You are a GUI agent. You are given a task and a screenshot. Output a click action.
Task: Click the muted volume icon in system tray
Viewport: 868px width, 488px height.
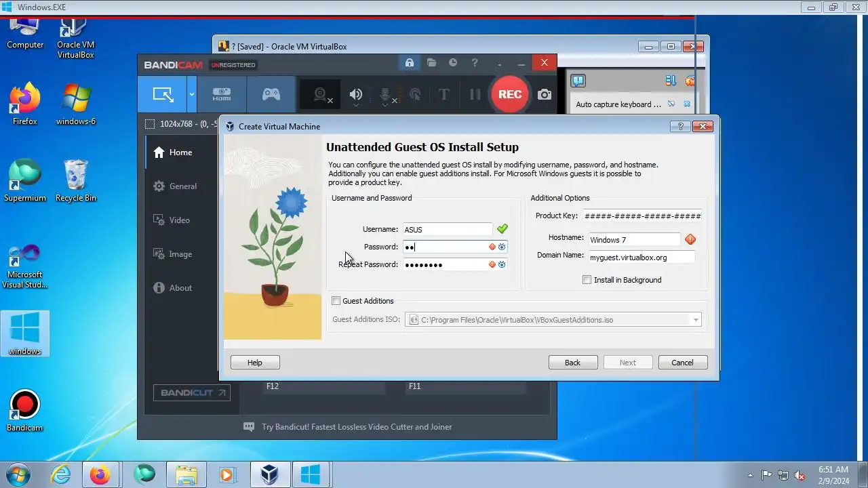coord(800,475)
